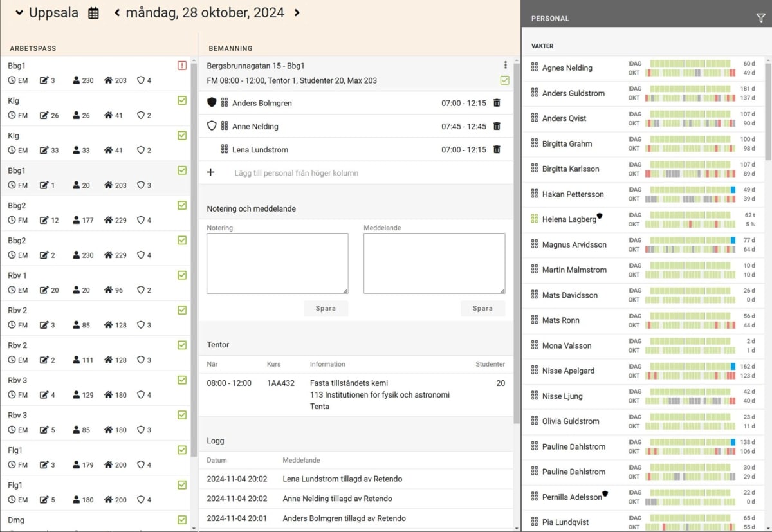Open the calendar date picker icon

pos(93,13)
